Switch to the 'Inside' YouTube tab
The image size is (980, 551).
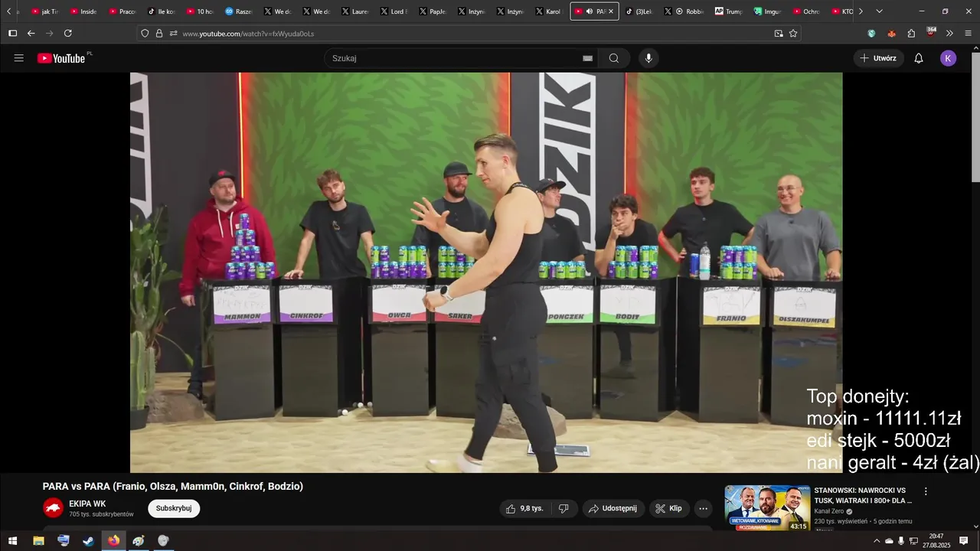tap(83, 11)
